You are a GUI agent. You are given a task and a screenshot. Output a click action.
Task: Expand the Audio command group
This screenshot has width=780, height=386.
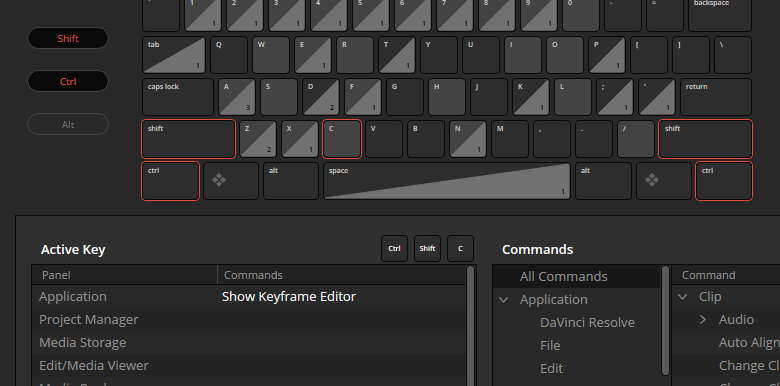703,319
